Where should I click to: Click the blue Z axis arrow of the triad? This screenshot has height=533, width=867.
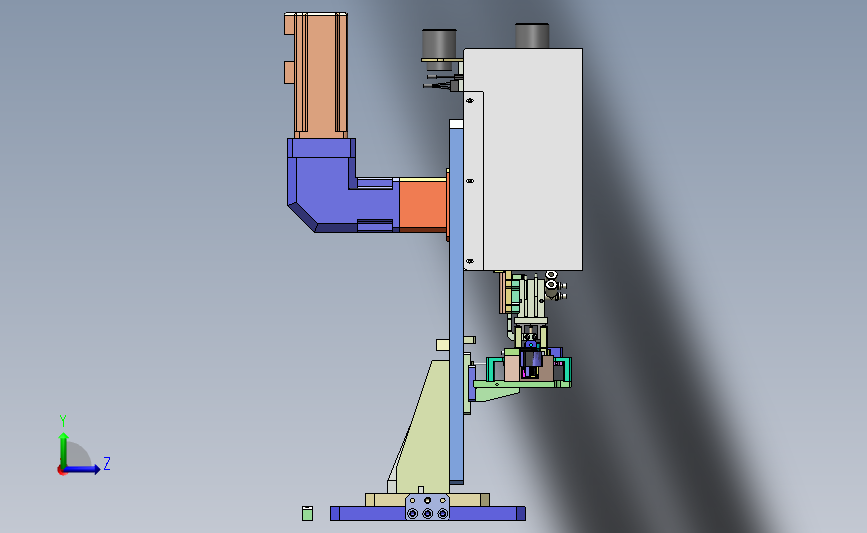[x=83, y=469]
